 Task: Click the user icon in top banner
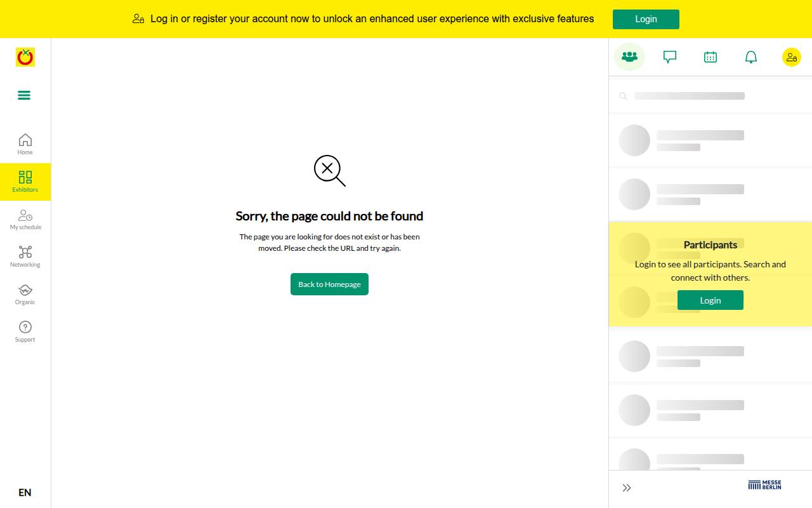[138, 19]
